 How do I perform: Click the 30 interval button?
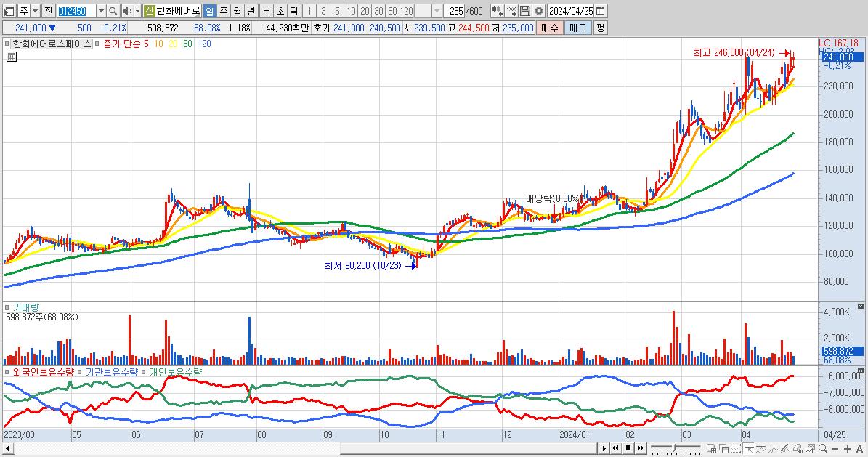click(378, 11)
